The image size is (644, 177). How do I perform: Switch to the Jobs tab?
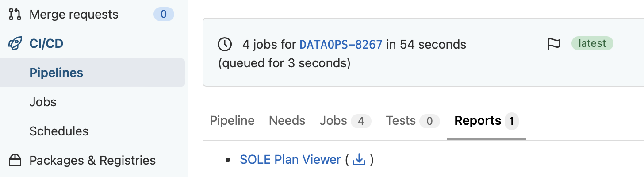click(x=345, y=121)
